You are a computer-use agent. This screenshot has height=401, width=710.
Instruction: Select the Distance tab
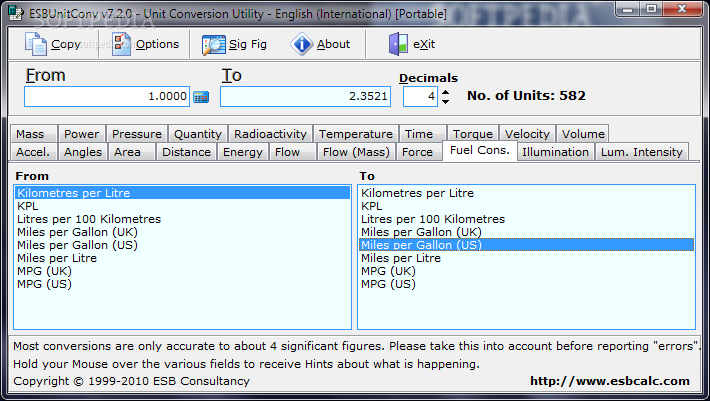point(187,152)
